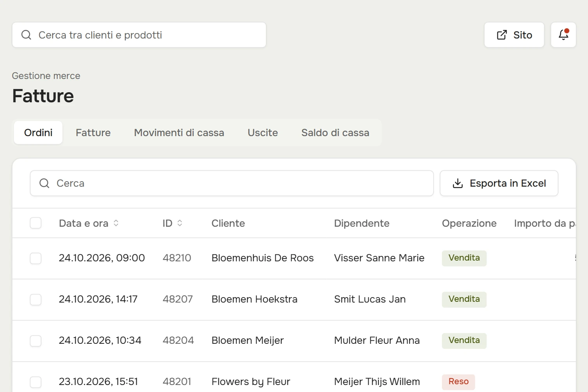Click the Reso badge for order 48201

[x=458, y=382]
